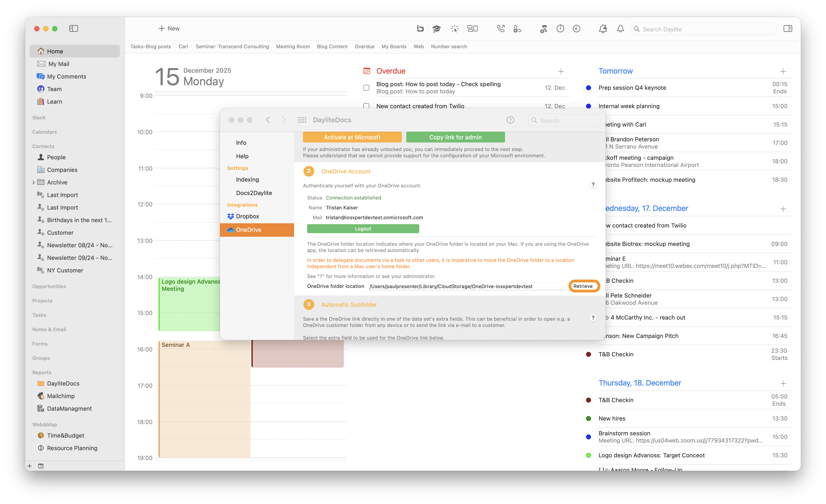Open Resource Planning in the sidebar
Image resolution: width=826 pixels, height=504 pixels.
[x=75, y=448]
